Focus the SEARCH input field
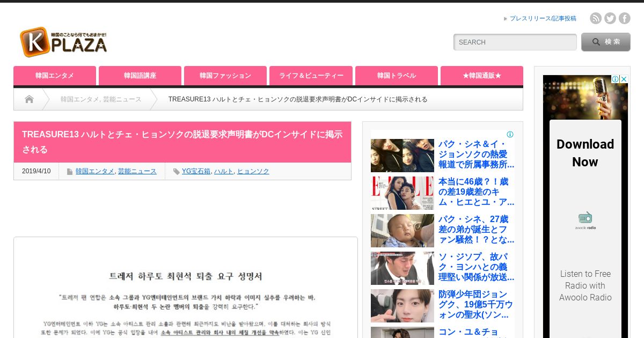 coord(515,42)
